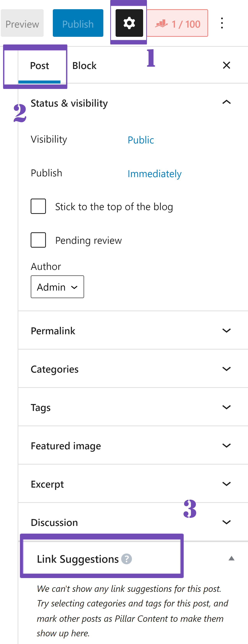248x644 pixels.
Task: Switch to the Block tab
Action: click(84, 65)
